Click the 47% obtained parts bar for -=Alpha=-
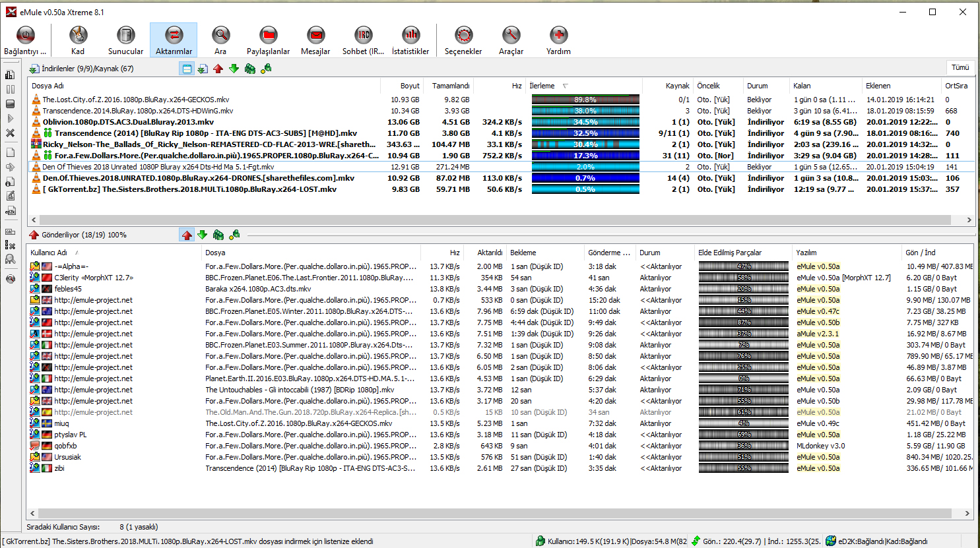Image resolution: width=980 pixels, height=548 pixels. click(x=744, y=266)
